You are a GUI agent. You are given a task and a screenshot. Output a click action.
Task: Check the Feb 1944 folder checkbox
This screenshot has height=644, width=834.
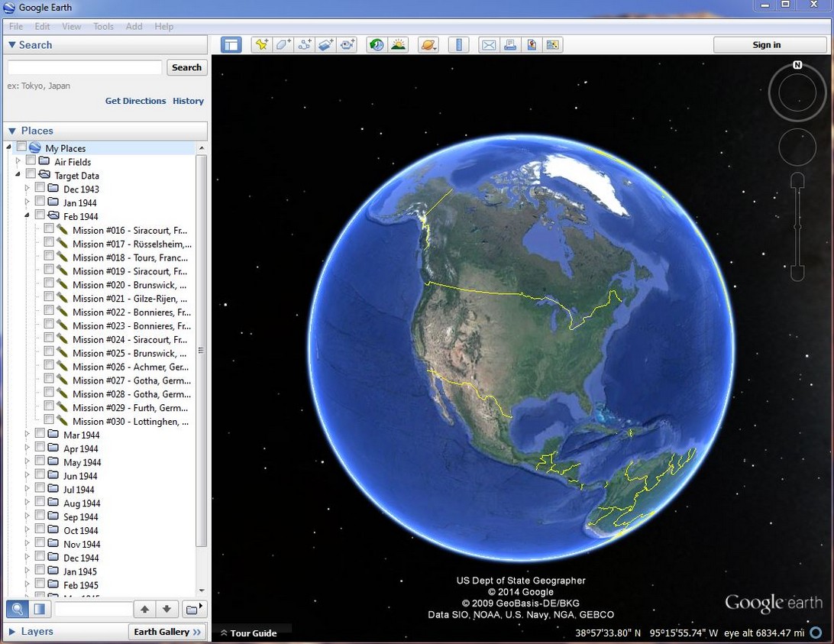tap(40, 215)
